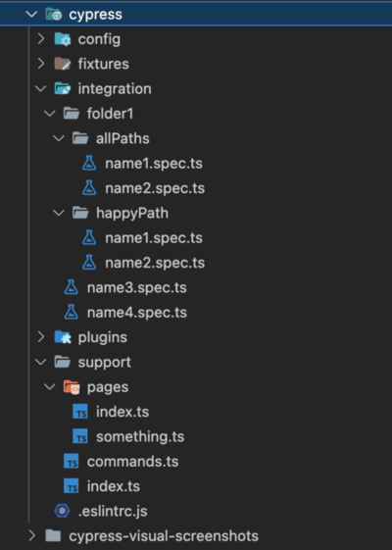This screenshot has height=550, width=392.
Task: Click the ESLint icon beside .eslintrc.js
Action: (x=63, y=511)
